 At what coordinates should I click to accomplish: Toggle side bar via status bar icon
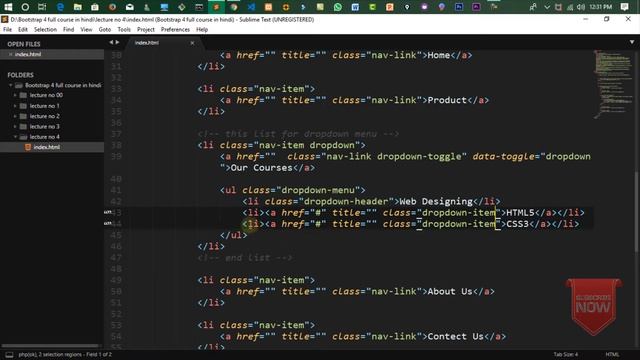tap(9, 354)
